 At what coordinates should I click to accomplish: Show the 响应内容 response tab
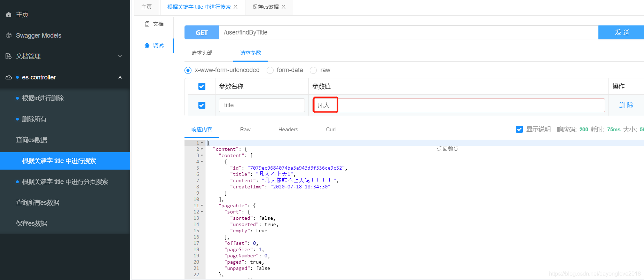202,130
